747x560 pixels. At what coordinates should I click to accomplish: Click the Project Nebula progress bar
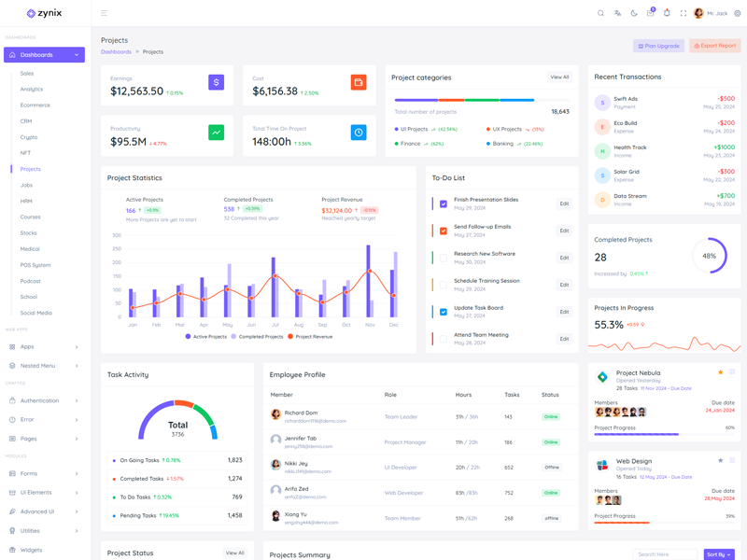[664, 434]
